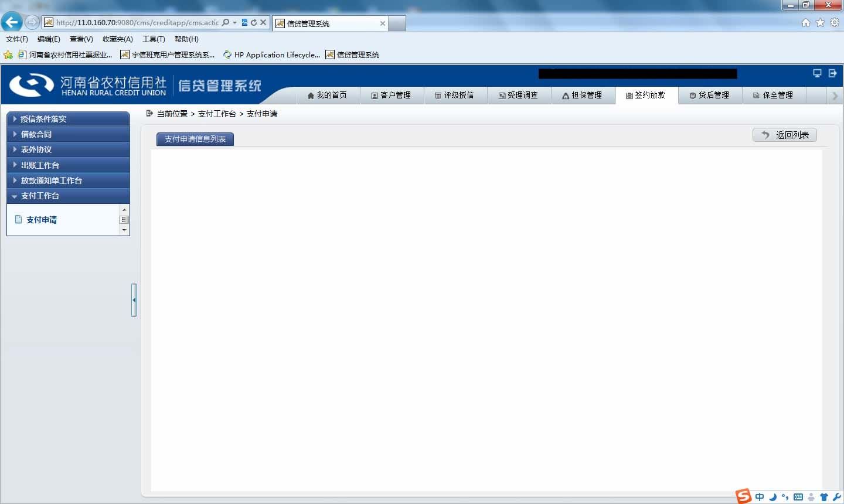This screenshot has width=844, height=504.
Task: Collapse the 支付工作台 sidebar section
Action: pyautogui.click(x=68, y=196)
